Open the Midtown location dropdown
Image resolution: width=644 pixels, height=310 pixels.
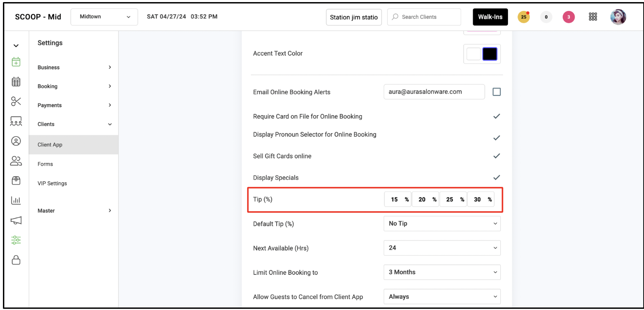point(104,17)
